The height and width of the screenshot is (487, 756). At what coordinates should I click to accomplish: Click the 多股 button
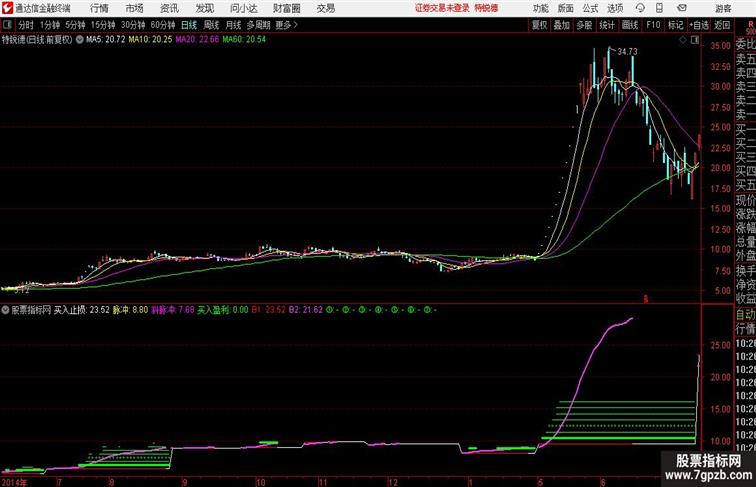[x=584, y=25]
